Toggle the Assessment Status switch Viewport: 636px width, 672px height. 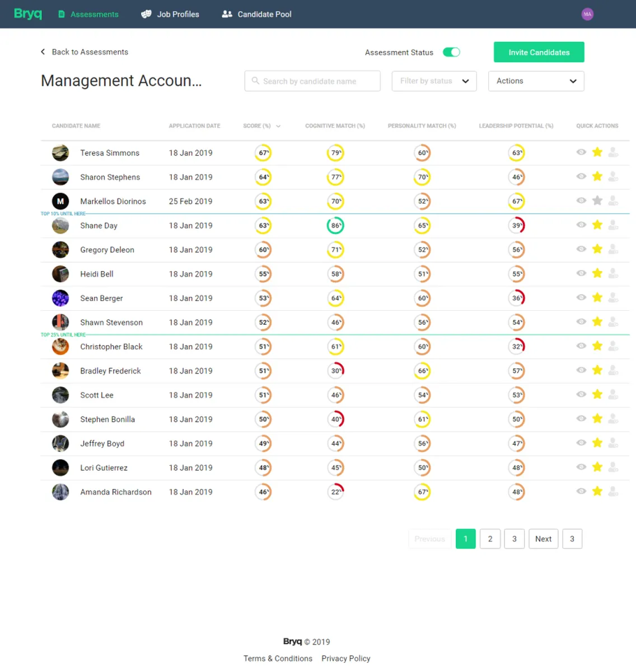pyautogui.click(x=451, y=52)
